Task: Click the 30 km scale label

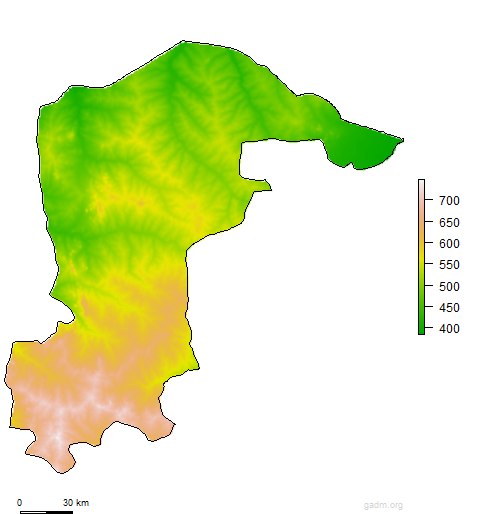Action: pyautogui.click(x=76, y=503)
